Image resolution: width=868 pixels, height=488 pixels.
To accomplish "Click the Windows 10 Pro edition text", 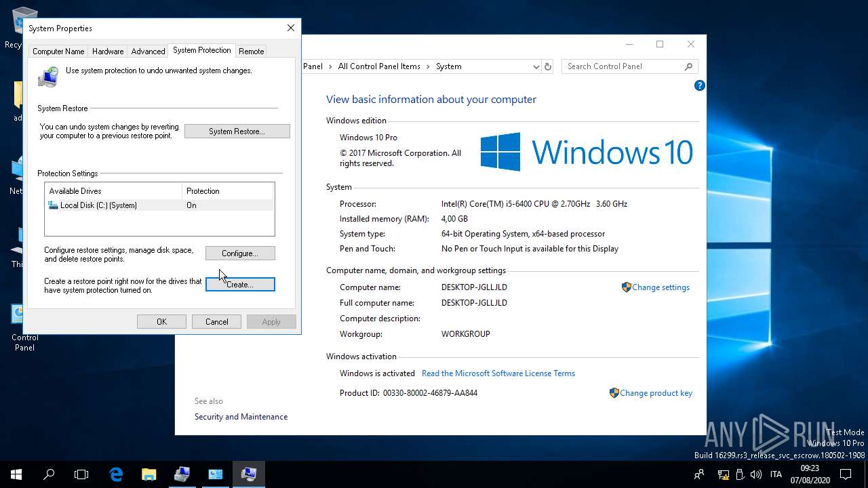I will tap(368, 138).
